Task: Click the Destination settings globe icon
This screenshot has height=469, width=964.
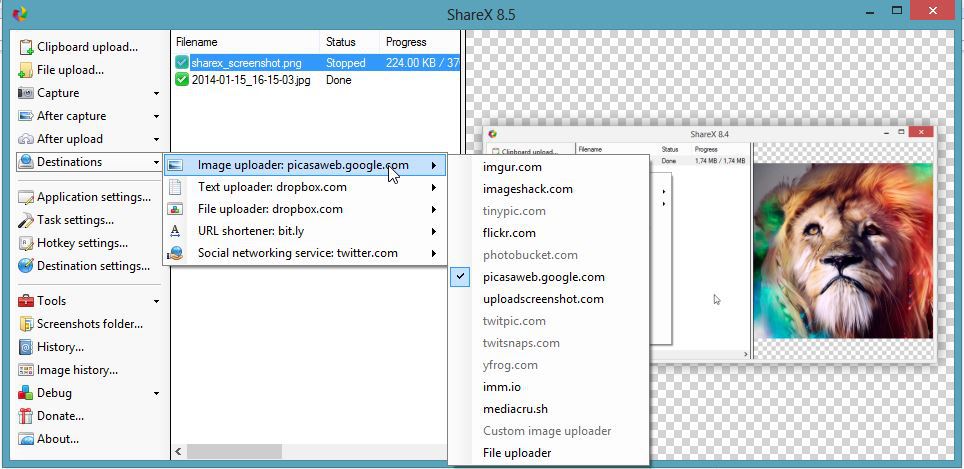Action: [26, 266]
